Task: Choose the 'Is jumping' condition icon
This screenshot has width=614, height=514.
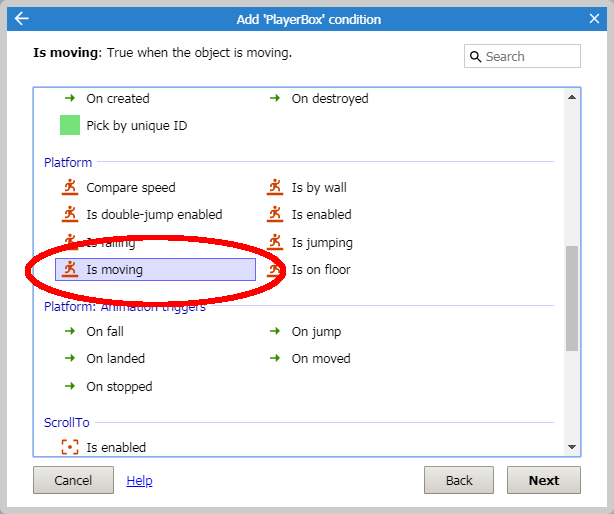Action: [x=275, y=242]
